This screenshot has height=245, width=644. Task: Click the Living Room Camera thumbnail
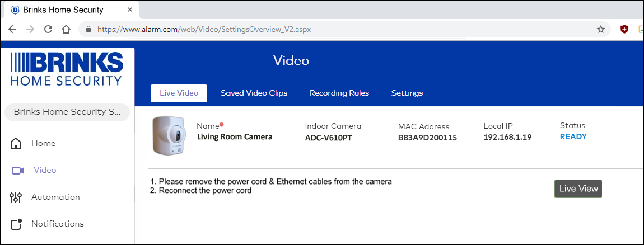point(169,135)
